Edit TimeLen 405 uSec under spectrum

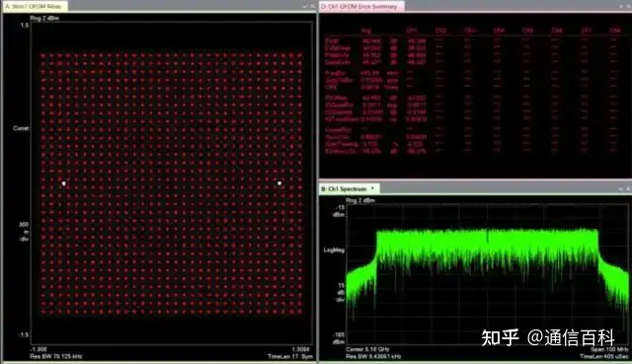tap(604, 356)
